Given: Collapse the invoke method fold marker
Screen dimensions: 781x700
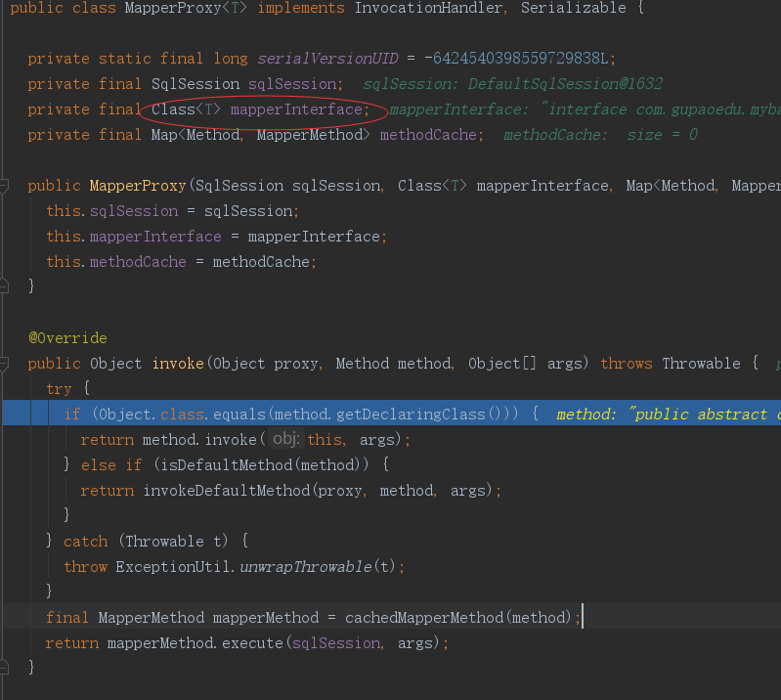Looking at the screenshot, I should 4,364.
